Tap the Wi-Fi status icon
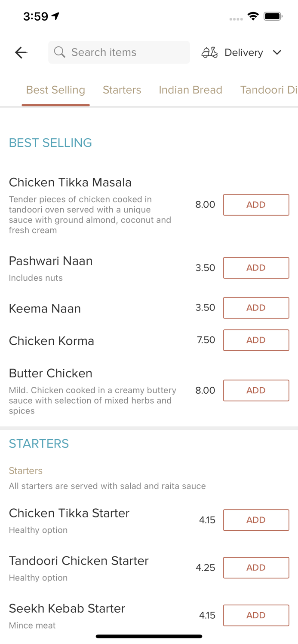 (253, 16)
